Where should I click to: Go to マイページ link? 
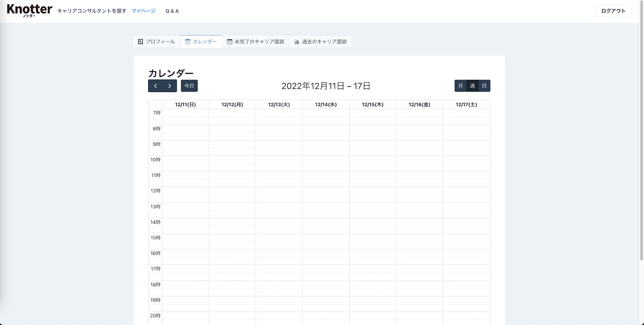pyautogui.click(x=144, y=11)
